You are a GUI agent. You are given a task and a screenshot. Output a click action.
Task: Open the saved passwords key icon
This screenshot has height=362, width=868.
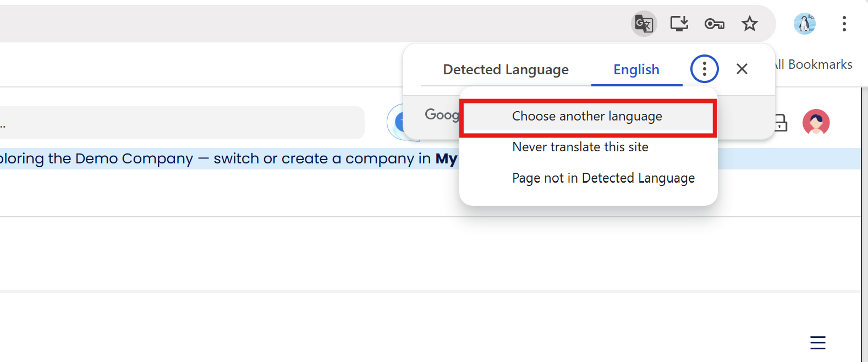point(714,24)
